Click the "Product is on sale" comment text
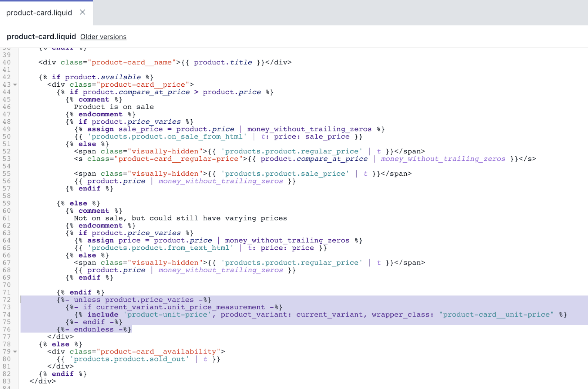Screen dimensions: 588x389 [x=114, y=107]
